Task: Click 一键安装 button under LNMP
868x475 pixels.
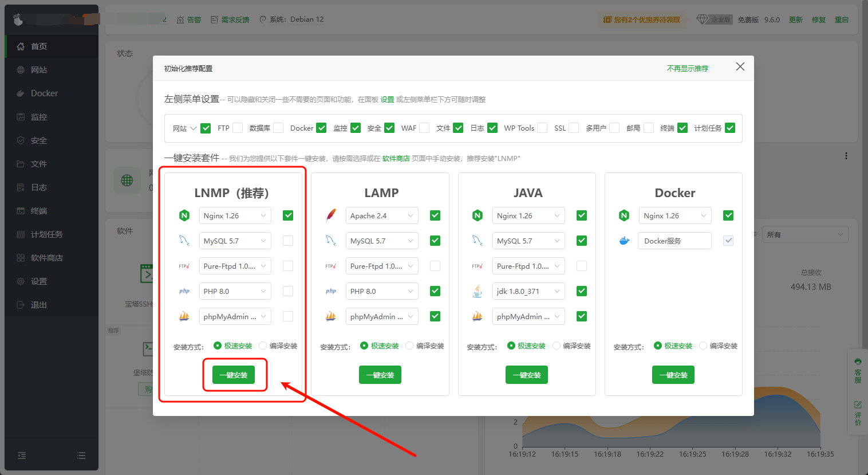Action: coord(234,375)
